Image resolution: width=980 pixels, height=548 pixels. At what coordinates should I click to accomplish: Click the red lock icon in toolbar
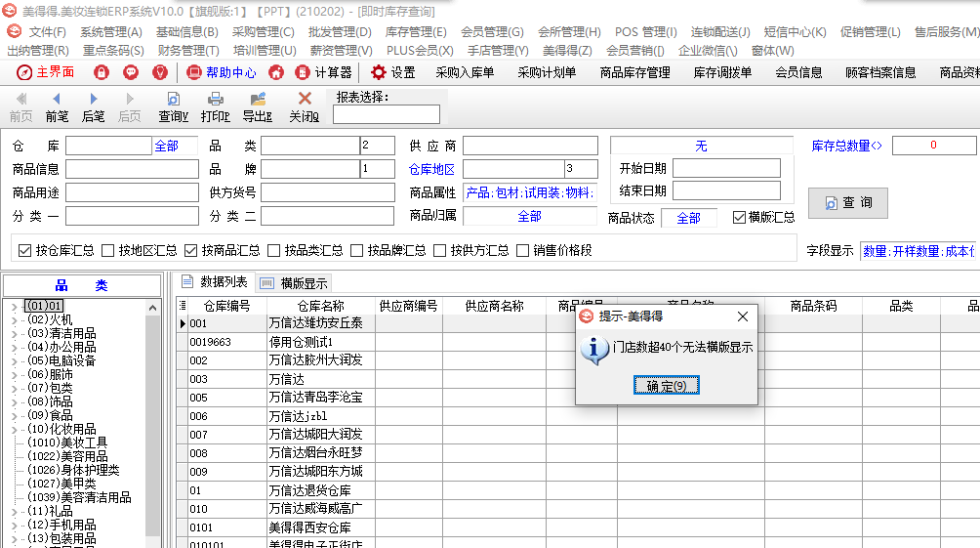(x=102, y=72)
